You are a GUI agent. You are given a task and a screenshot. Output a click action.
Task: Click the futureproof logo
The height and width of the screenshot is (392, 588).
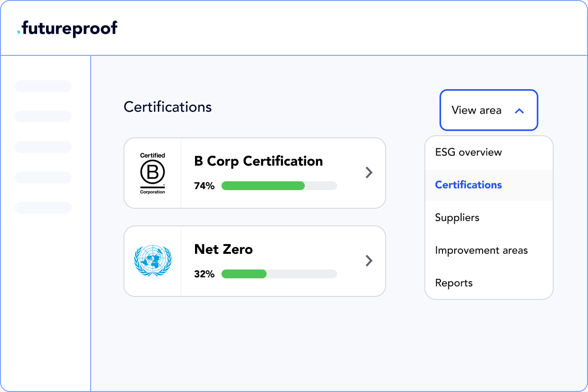click(x=67, y=28)
